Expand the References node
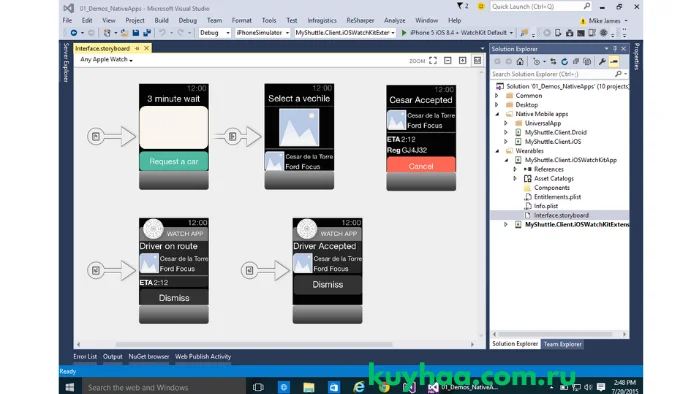The width and height of the screenshot is (700, 394). 515,169
